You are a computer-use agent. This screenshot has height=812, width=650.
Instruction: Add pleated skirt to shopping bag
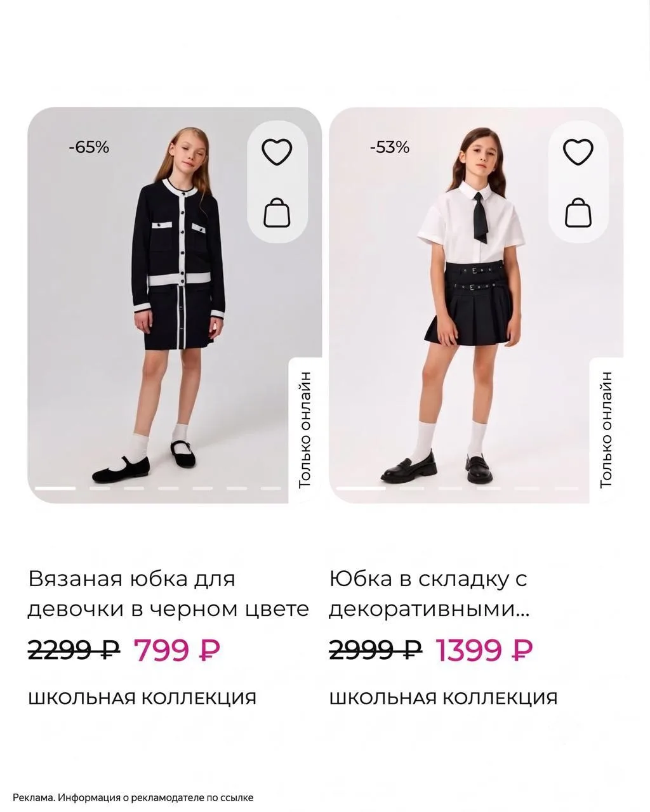(x=578, y=213)
